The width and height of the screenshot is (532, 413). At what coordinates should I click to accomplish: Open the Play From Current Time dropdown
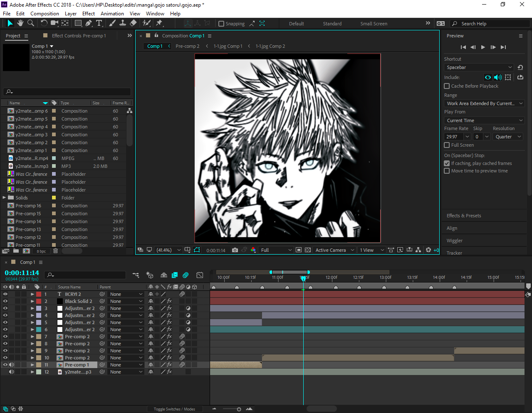coord(484,120)
